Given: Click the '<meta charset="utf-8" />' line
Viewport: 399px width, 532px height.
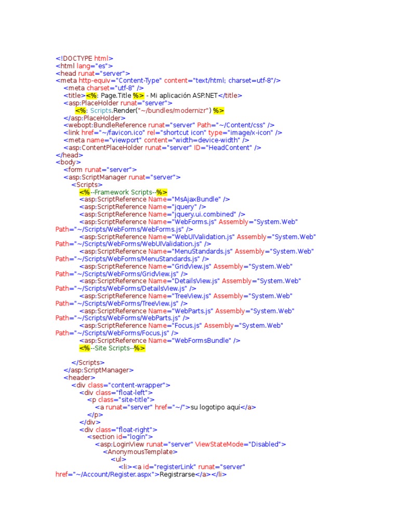Looking at the screenshot, I should click(x=103, y=88).
